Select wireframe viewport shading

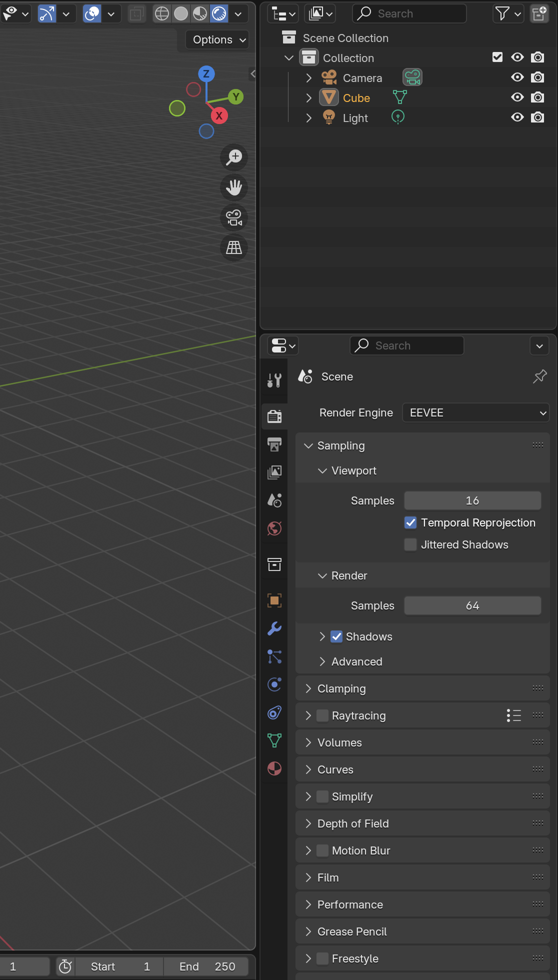tap(162, 14)
